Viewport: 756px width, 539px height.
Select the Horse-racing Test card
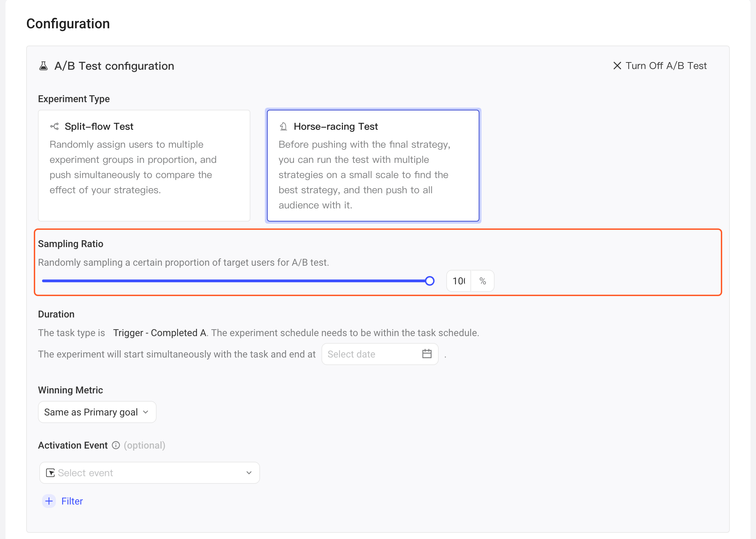tap(373, 166)
